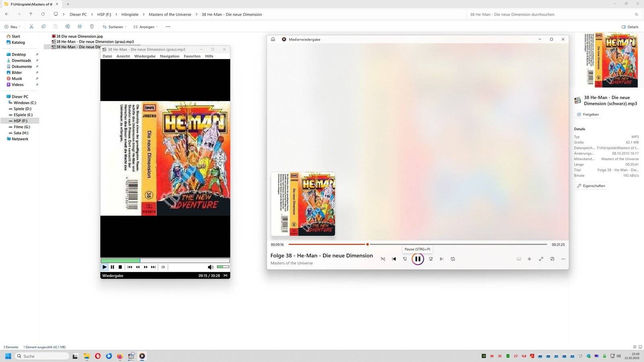This screenshot has width=644, height=362.
Task: Open the Neu dropdown in Explorer
Action: click(x=12, y=27)
